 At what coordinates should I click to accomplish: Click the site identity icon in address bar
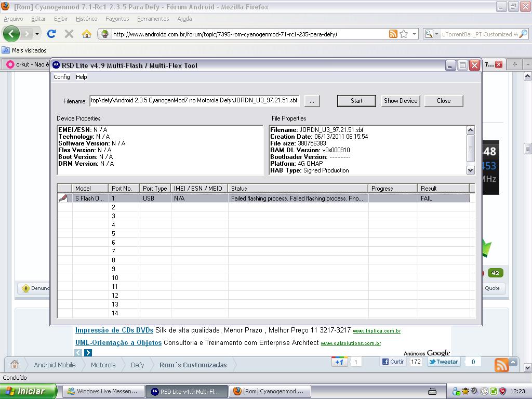[x=105, y=34]
